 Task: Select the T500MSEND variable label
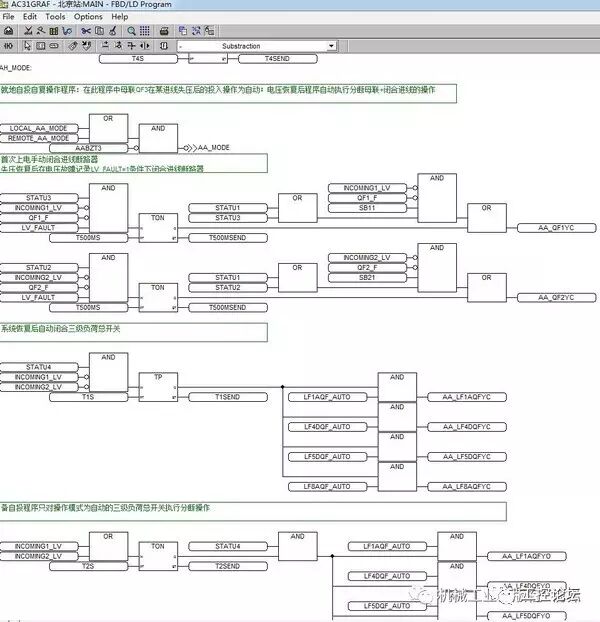click(228, 237)
